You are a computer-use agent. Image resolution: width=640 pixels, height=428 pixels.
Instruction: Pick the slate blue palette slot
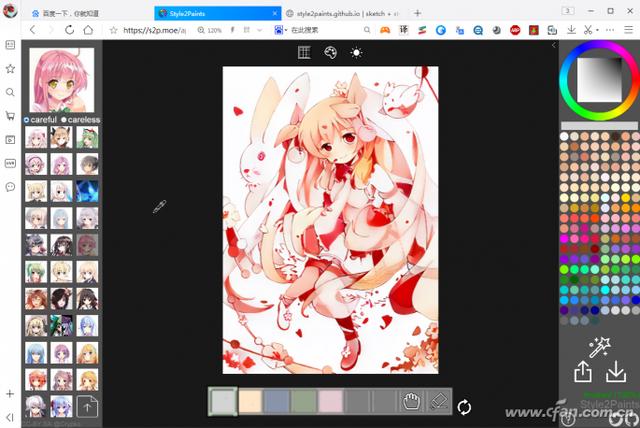277,401
